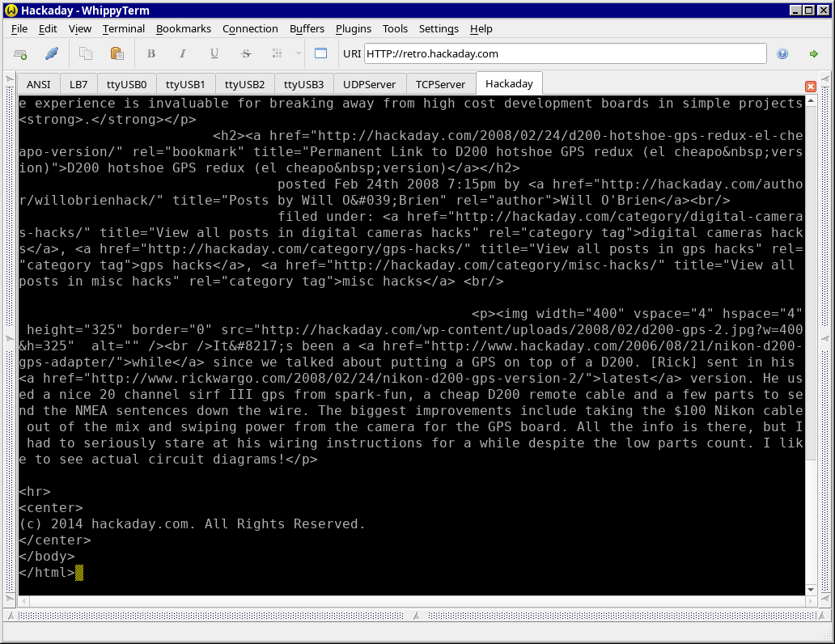835x644 pixels.
Task: Select the ttyUSB2 tab
Action: 244,84
